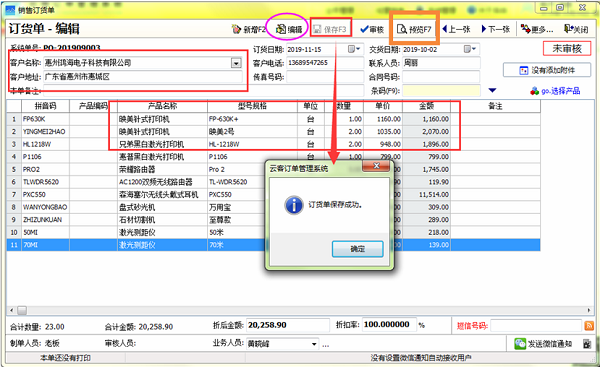Click the 备注 column header

point(495,106)
